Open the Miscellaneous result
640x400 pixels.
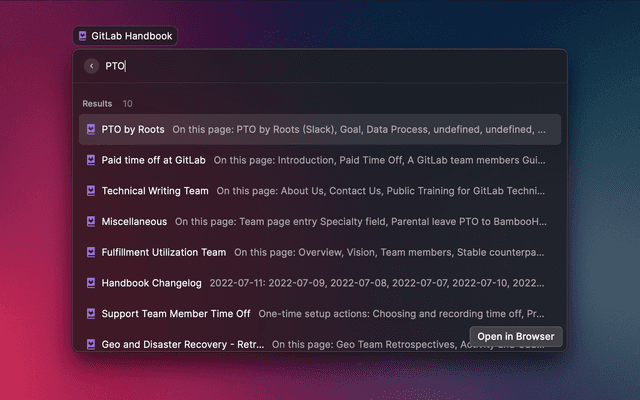tap(134, 222)
